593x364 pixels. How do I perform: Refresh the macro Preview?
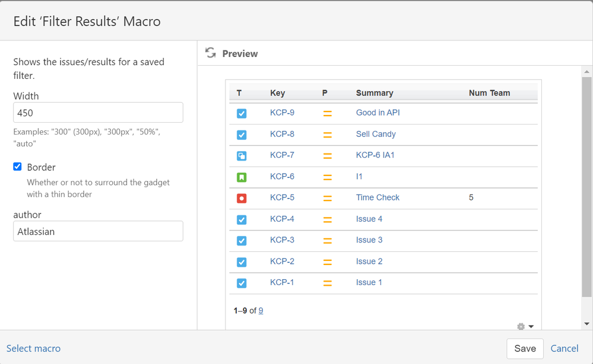point(210,53)
